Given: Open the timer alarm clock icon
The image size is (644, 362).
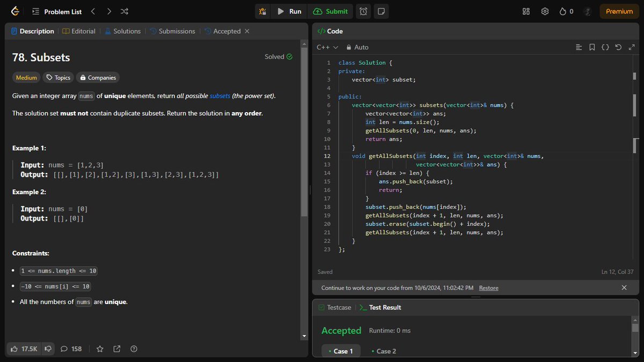Looking at the screenshot, I should 364,11.
